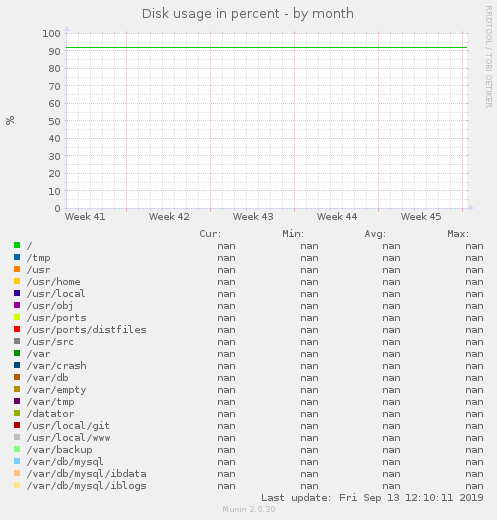Select the /usr/local legend label

pos(56,294)
